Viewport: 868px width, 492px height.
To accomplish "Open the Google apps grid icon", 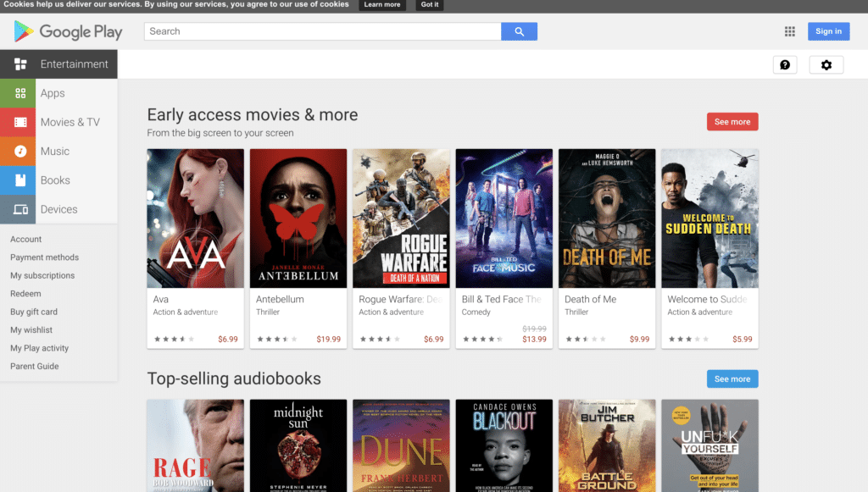I will tap(789, 31).
